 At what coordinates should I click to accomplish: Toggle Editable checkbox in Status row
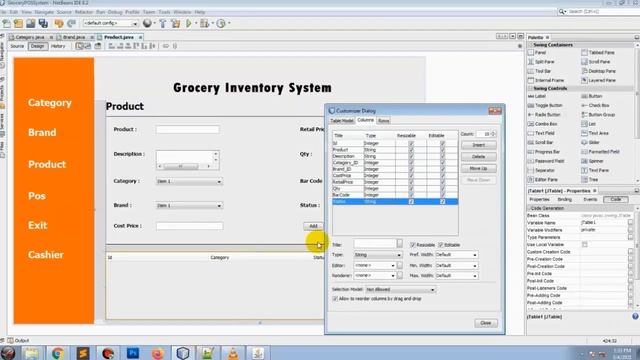coord(442,202)
